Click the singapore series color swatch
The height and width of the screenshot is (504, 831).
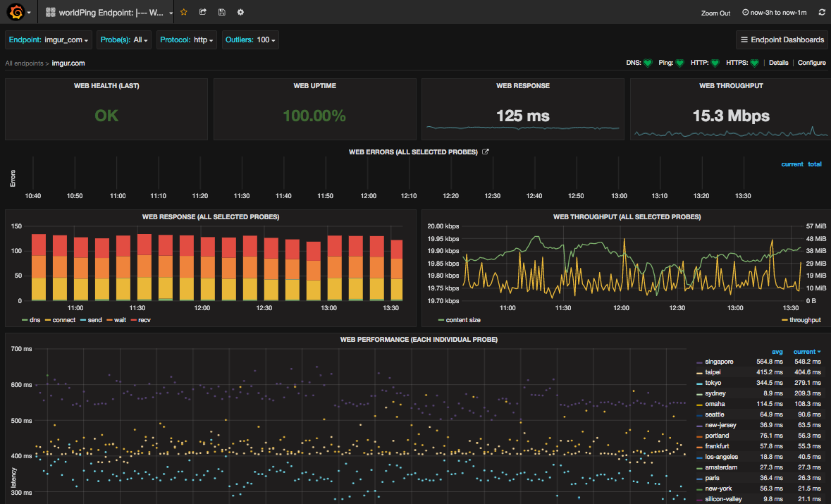(698, 362)
